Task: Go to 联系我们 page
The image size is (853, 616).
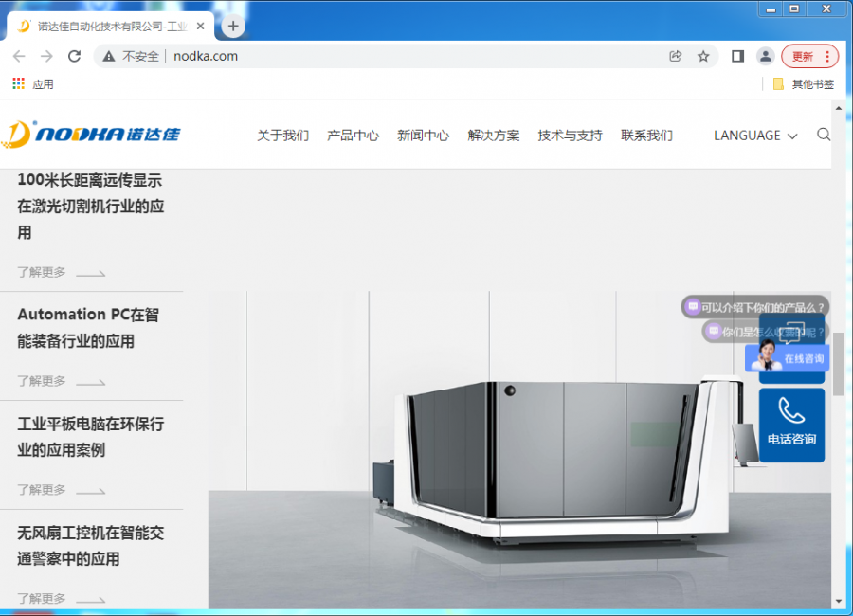Action: [646, 136]
